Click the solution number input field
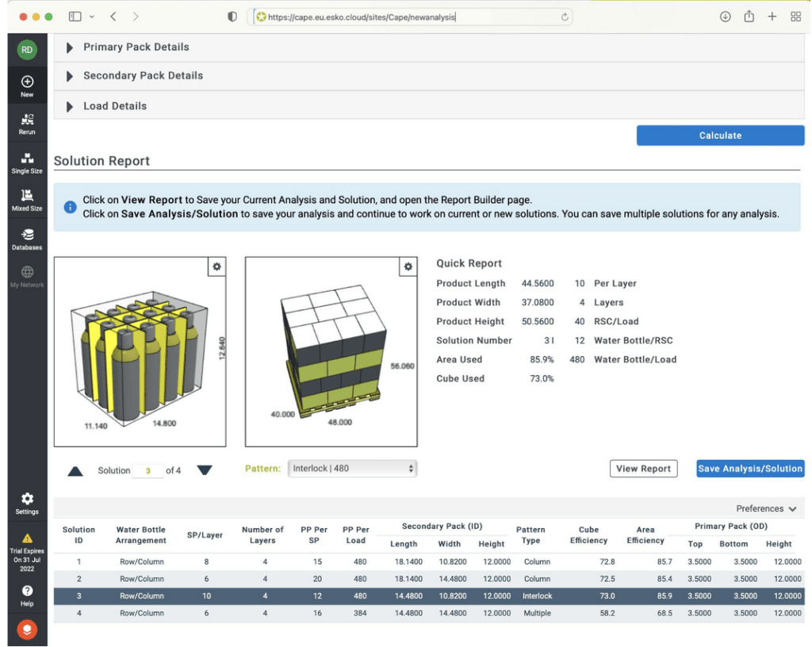812x647 pixels. [x=147, y=471]
